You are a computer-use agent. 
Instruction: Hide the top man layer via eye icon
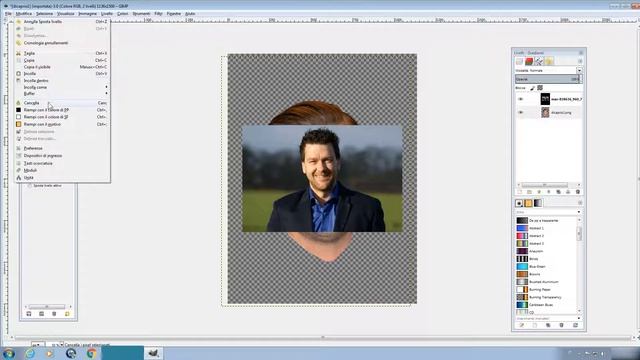[520, 99]
